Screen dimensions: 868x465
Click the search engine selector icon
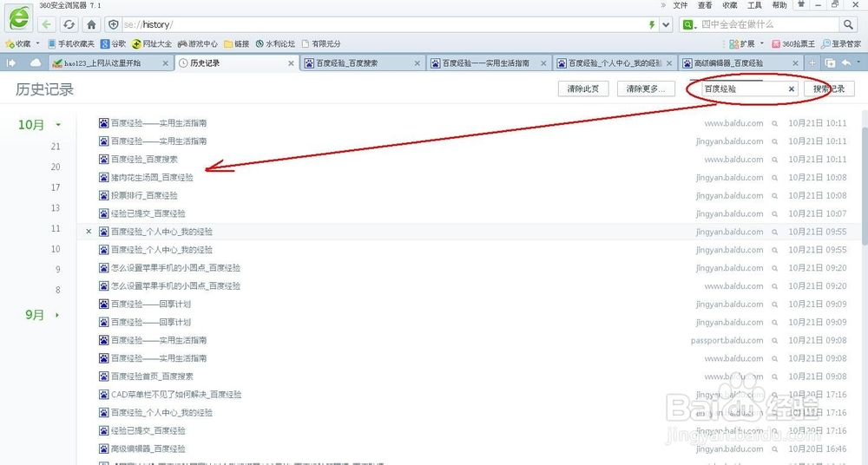coord(688,24)
